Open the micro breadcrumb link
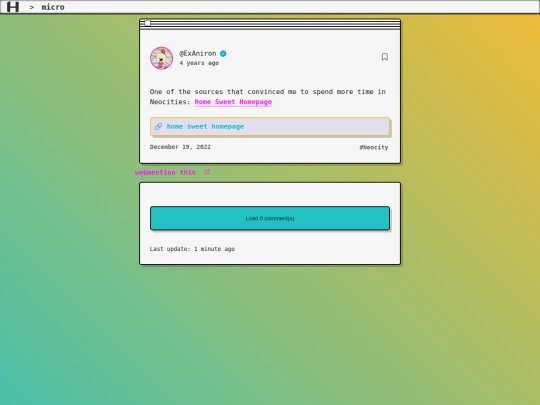The height and width of the screenshot is (405, 540). point(53,7)
